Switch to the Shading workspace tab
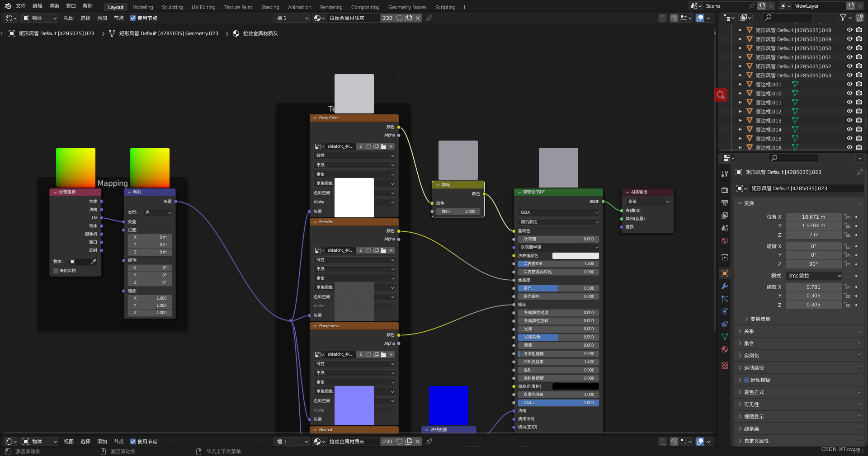This screenshot has height=456, width=868. 270,7
